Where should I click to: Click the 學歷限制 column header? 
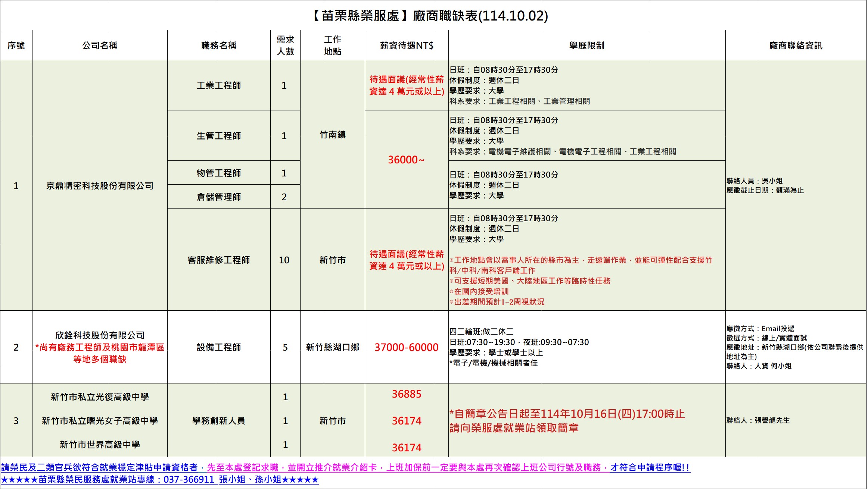(587, 46)
